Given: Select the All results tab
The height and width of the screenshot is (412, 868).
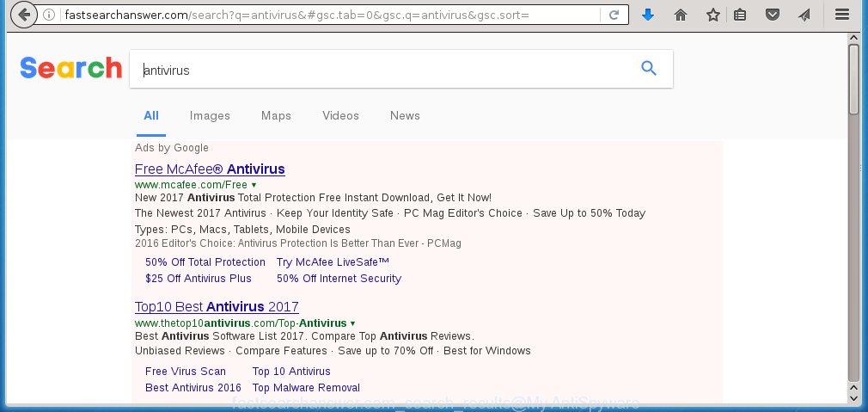Looking at the screenshot, I should point(151,116).
